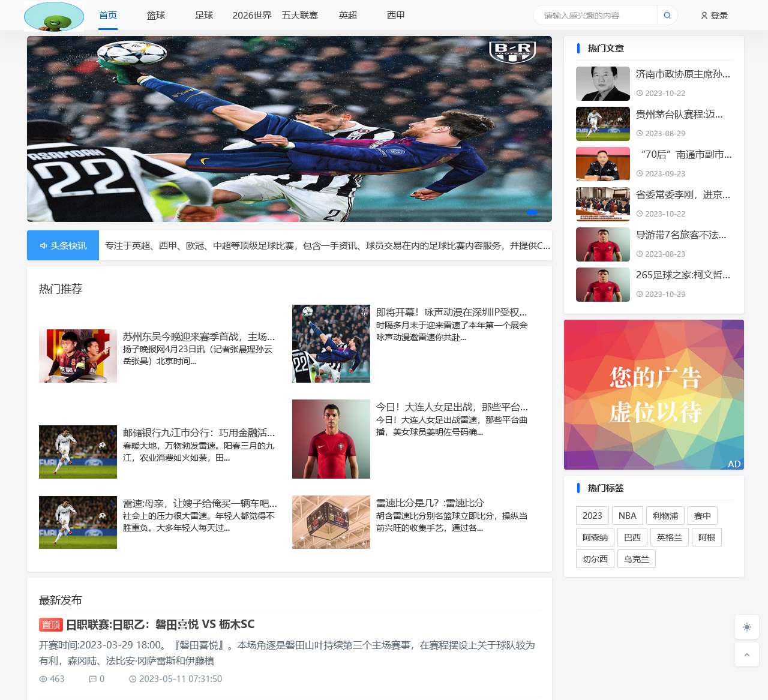Open article 邮储银行九江市分行
The height and width of the screenshot is (700, 768).
[x=199, y=432]
